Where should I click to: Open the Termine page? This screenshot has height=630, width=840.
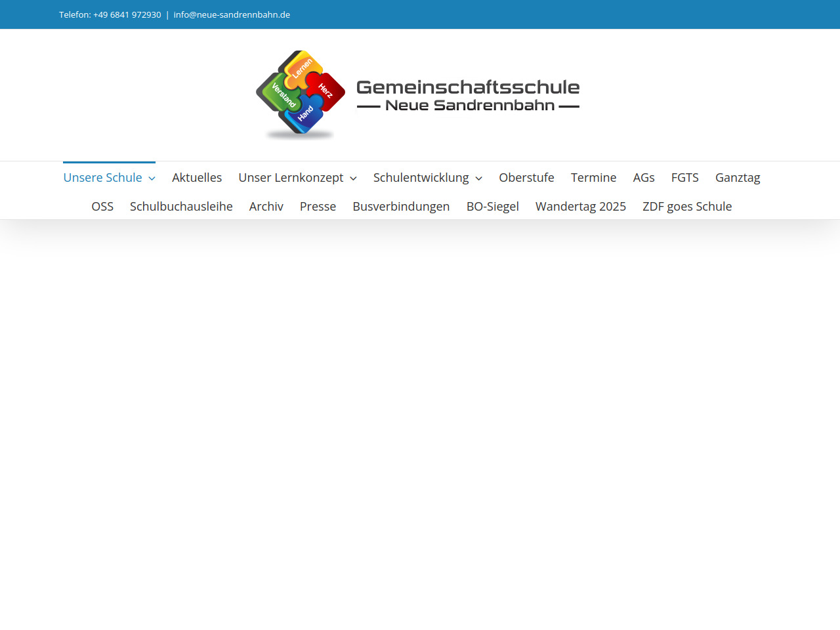[x=593, y=178]
